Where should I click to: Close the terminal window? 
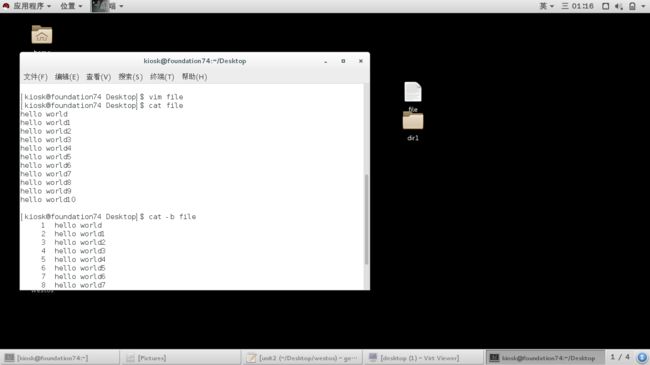click(x=361, y=61)
